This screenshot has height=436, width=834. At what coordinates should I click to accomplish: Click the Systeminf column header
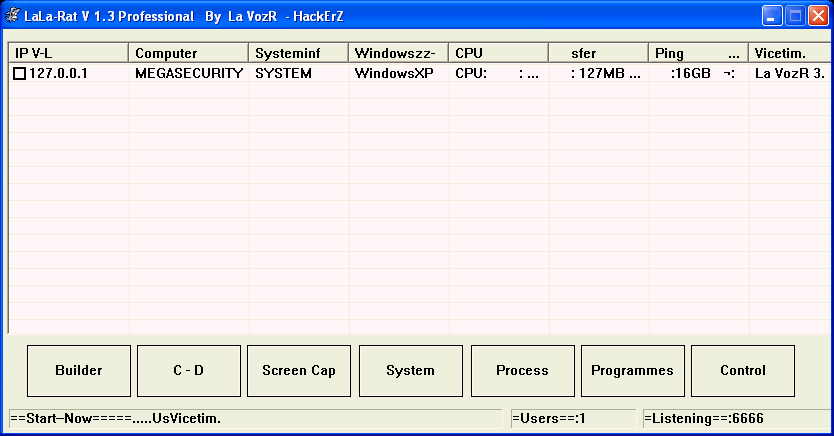point(298,53)
